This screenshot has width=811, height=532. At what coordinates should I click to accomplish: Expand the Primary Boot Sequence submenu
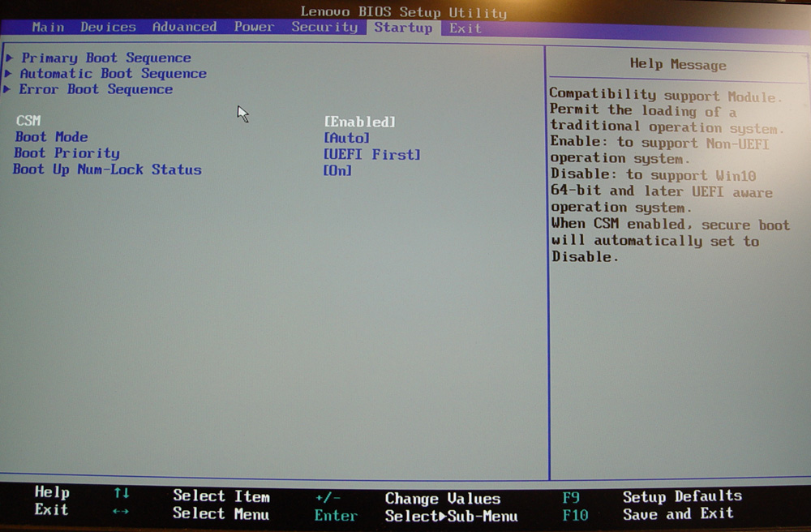pyautogui.click(x=106, y=58)
